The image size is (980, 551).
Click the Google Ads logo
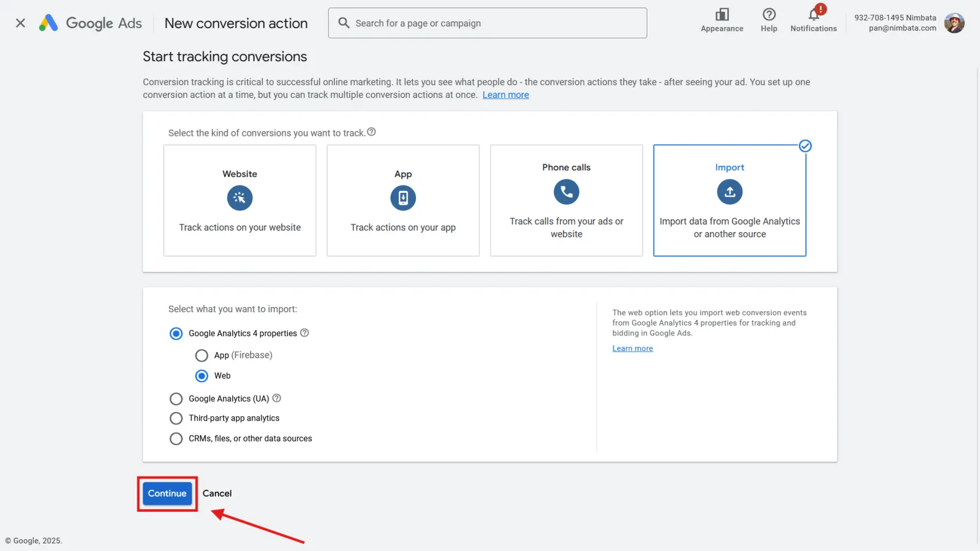(91, 23)
